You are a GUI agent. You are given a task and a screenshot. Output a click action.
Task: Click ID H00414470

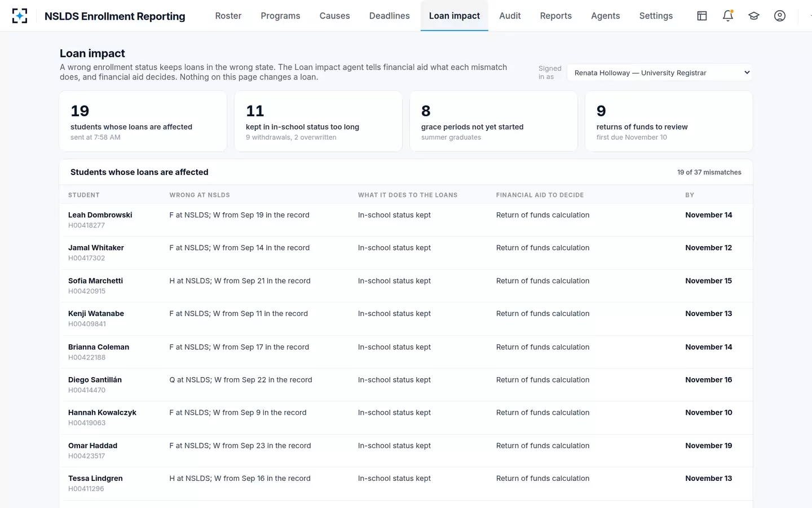[x=87, y=390]
